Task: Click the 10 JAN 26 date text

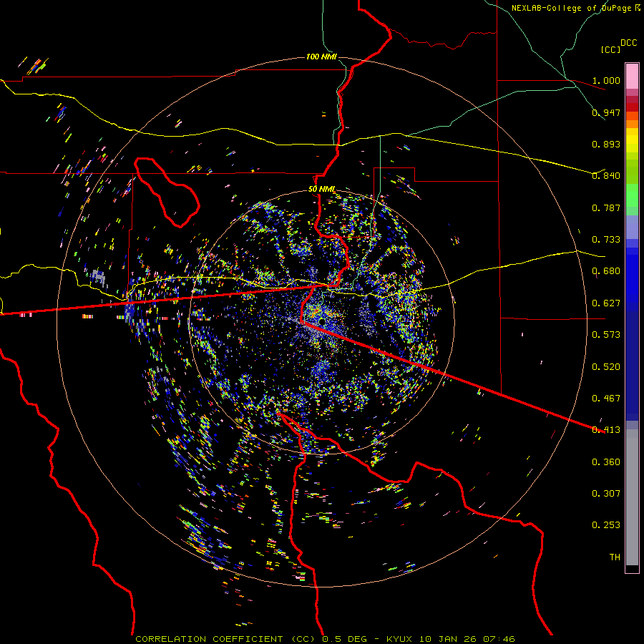Action: (448, 639)
